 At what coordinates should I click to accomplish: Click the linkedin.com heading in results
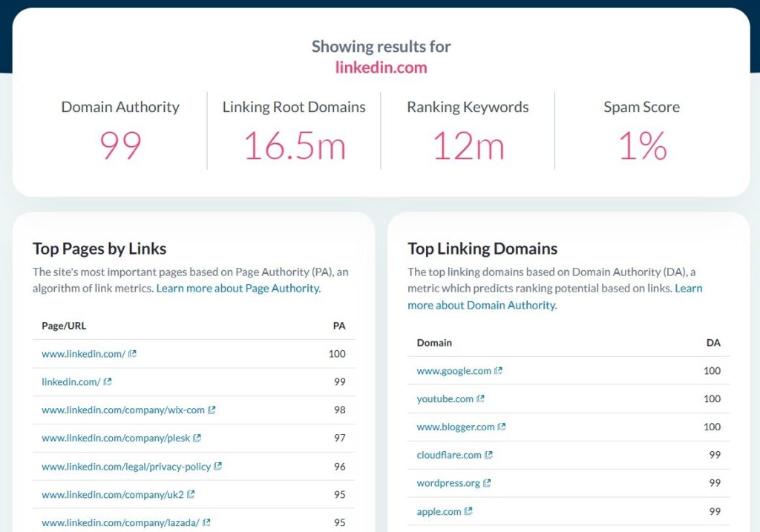[381, 68]
